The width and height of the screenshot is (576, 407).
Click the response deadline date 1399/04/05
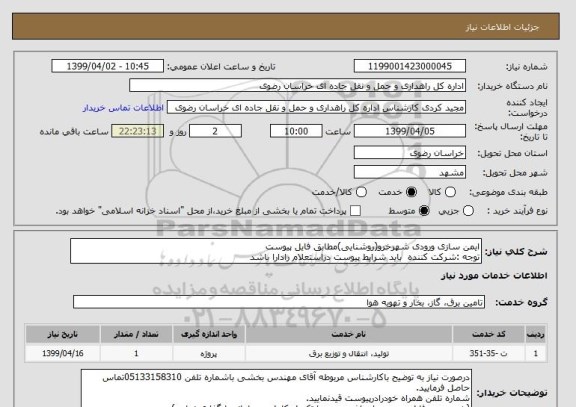click(x=410, y=131)
